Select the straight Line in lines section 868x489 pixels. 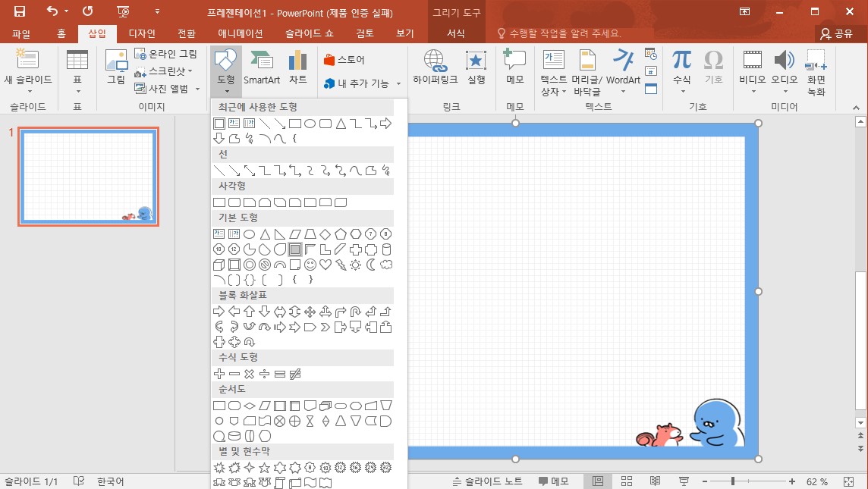pos(219,171)
